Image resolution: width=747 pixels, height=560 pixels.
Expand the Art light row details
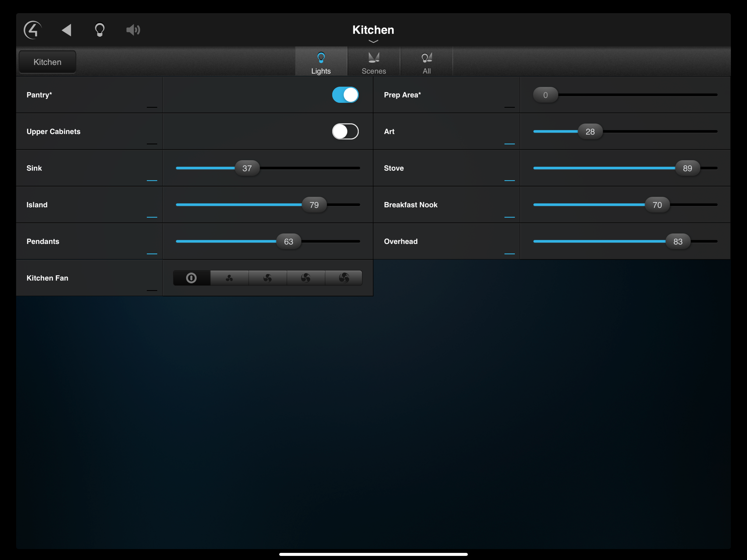(509, 144)
